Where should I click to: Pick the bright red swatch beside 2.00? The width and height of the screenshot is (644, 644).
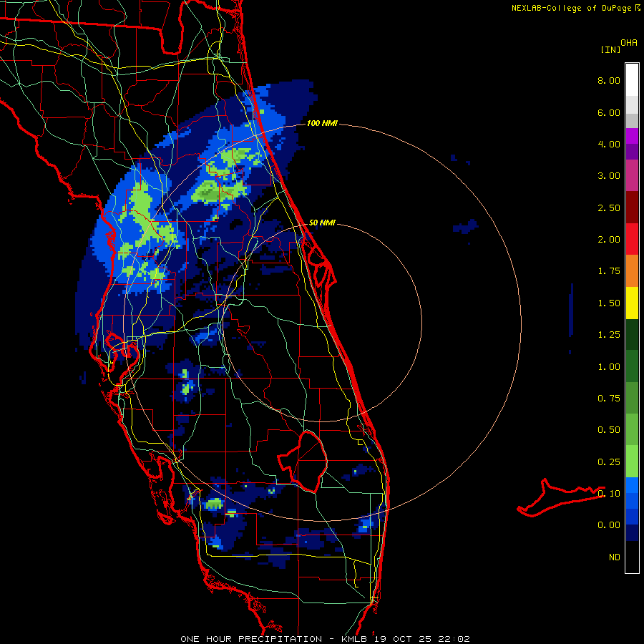click(632, 239)
